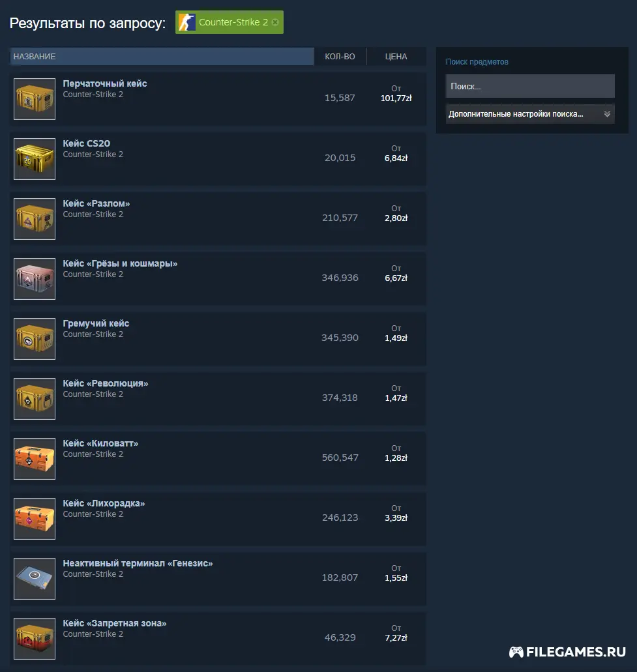The width and height of the screenshot is (637, 672).
Task: Remove the Counter-Strike 2 filter tag
Action: pos(275,22)
